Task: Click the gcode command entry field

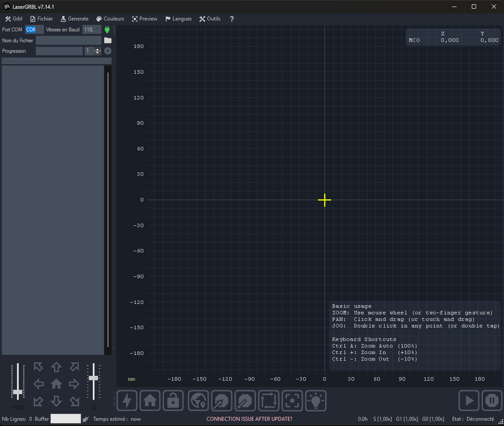Action: pyautogui.click(x=57, y=61)
